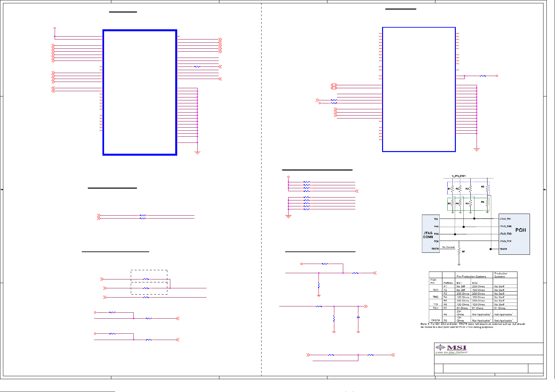
Task: Click the ground symbol below right blue chip
Action: tap(477, 150)
